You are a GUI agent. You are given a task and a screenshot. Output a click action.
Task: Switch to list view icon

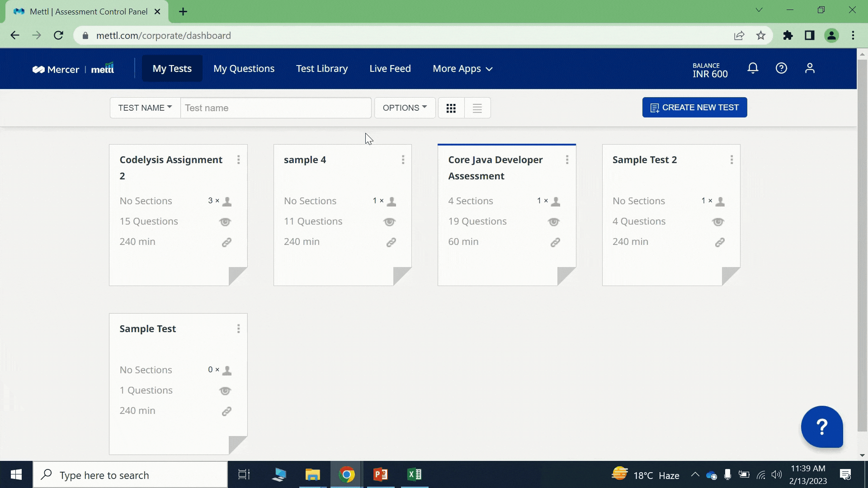coord(477,108)
